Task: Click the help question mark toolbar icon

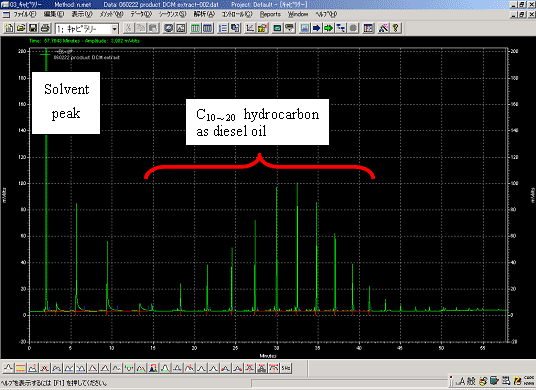Action: [x=396, y=28]
